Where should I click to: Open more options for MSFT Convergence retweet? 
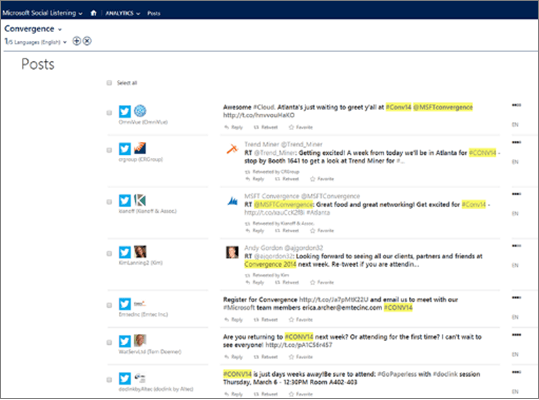tap(516, 194)
